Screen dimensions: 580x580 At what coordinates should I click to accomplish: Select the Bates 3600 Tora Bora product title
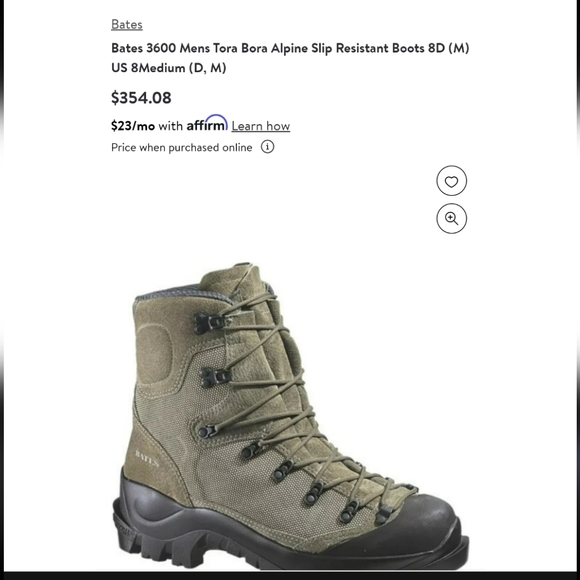pos(290,58)
